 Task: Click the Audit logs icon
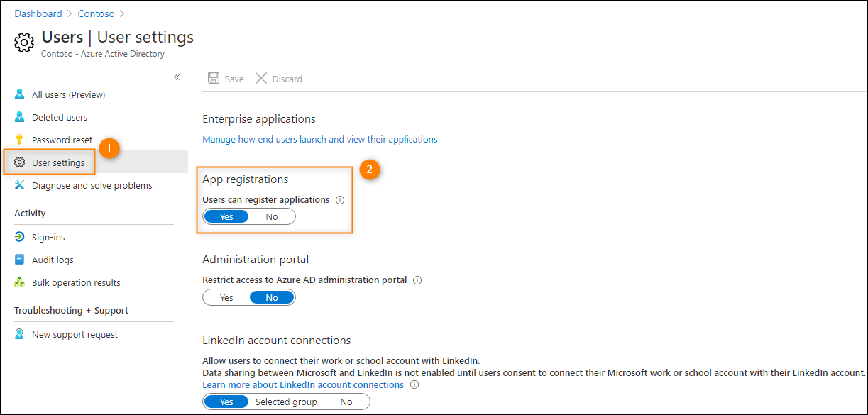coord(20,260)
